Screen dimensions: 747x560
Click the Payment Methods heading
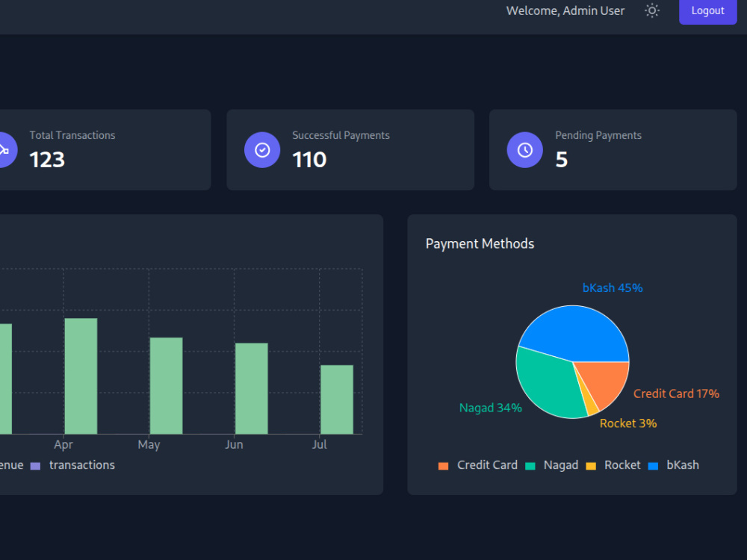pyautogui.click(x=480, y=244)
